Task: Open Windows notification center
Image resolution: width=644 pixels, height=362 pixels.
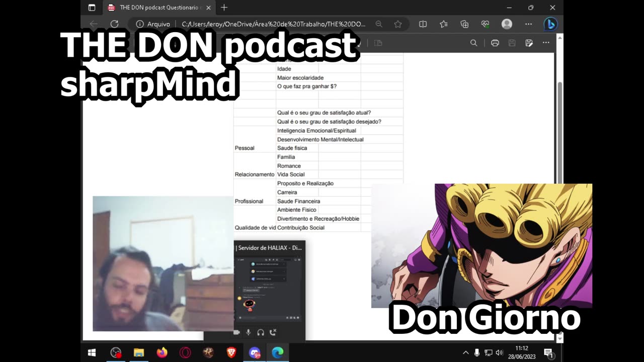Action: pyautogui.click(x=549, y=352)
